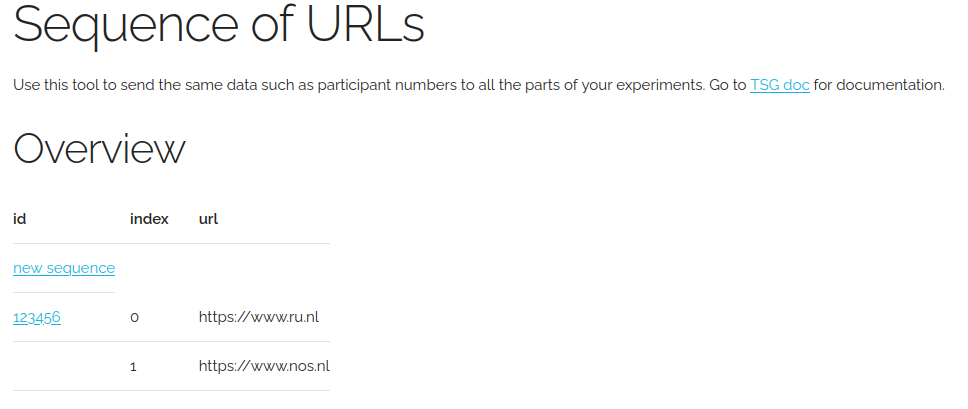The width and height of the screenshot is (968, 409).
Task: Click the Overview heading
Action: [x=99, y=149]
